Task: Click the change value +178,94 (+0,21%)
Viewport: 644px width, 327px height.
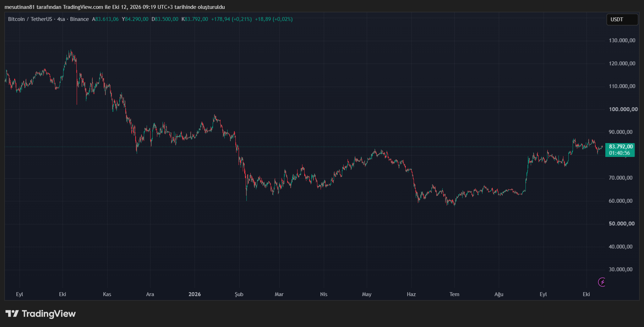Action: [x=231, y=19]
